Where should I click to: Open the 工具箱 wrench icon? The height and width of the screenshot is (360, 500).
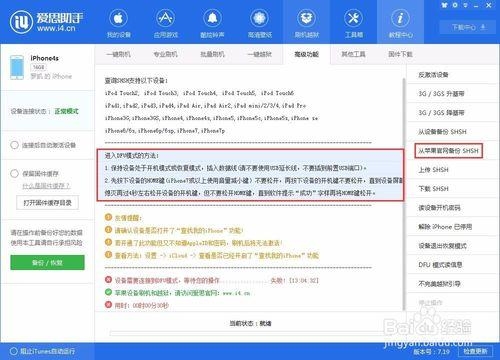(x=353, y=19)
